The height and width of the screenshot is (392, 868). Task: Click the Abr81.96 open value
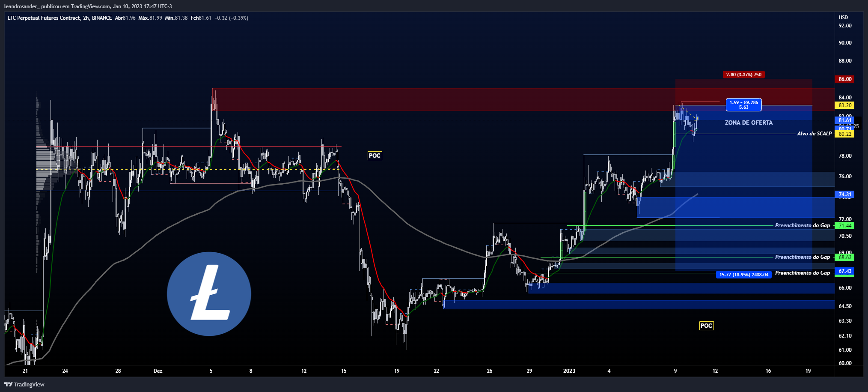(125, 18)
